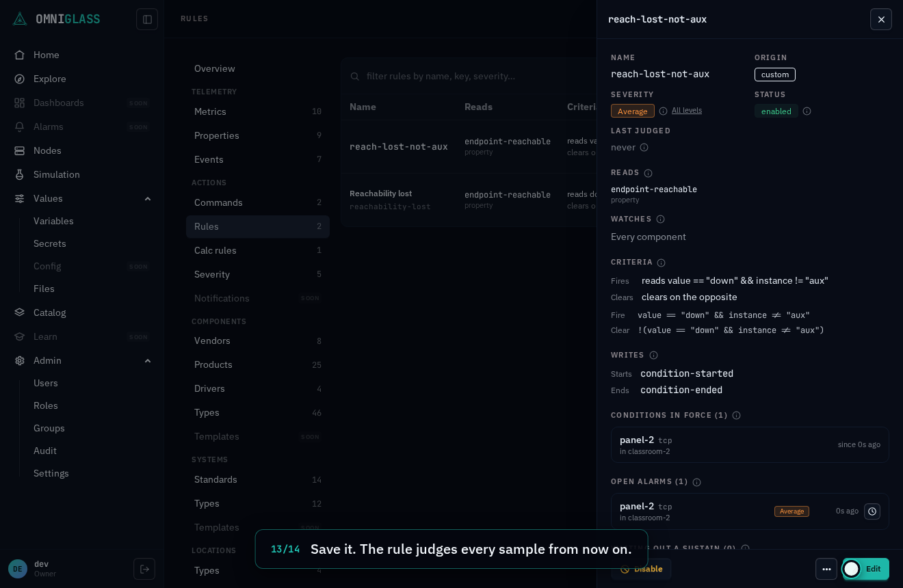Toggle the sidebar collapse icon

(147, 19)
